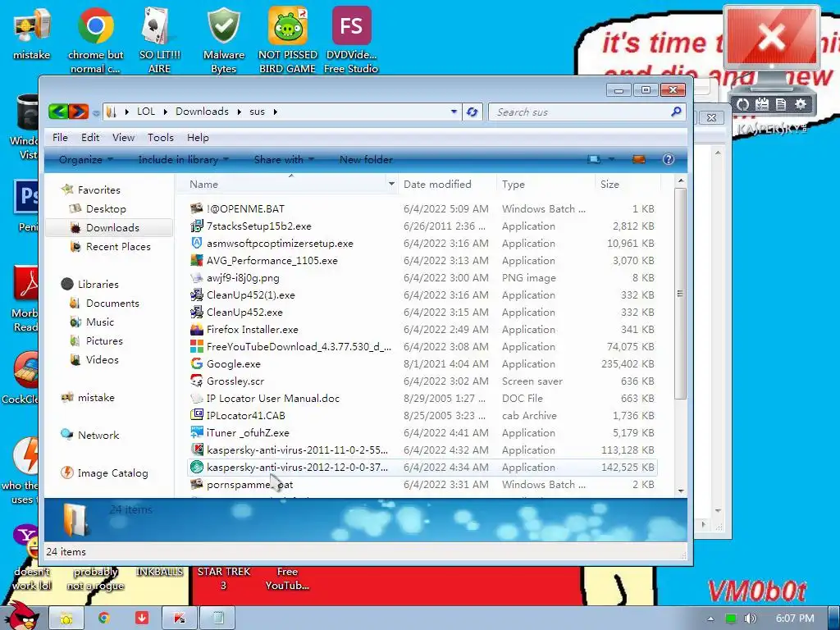This screenshot has height=630, width=840.
Task: Open 'NOT PISSED BIRD GAME' icon
Action: coord(288,40)
